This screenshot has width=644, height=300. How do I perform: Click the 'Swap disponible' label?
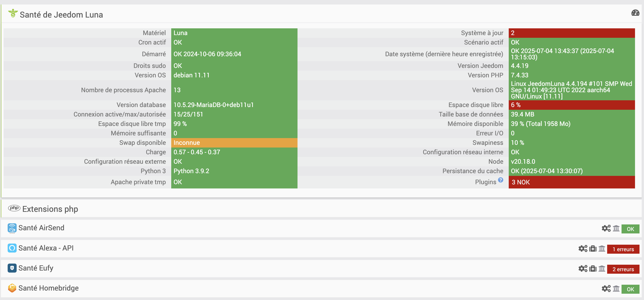(142, 143)
